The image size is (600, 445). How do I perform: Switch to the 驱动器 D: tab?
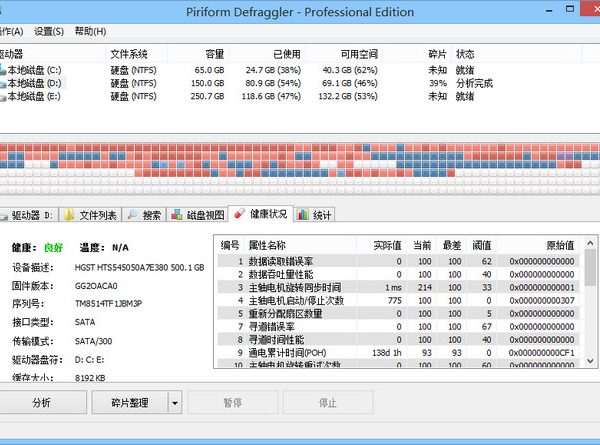(30, 215)
